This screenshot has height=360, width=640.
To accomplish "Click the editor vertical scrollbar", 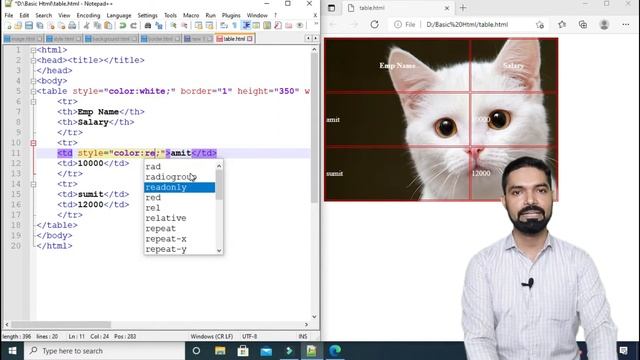I will 314,183.
